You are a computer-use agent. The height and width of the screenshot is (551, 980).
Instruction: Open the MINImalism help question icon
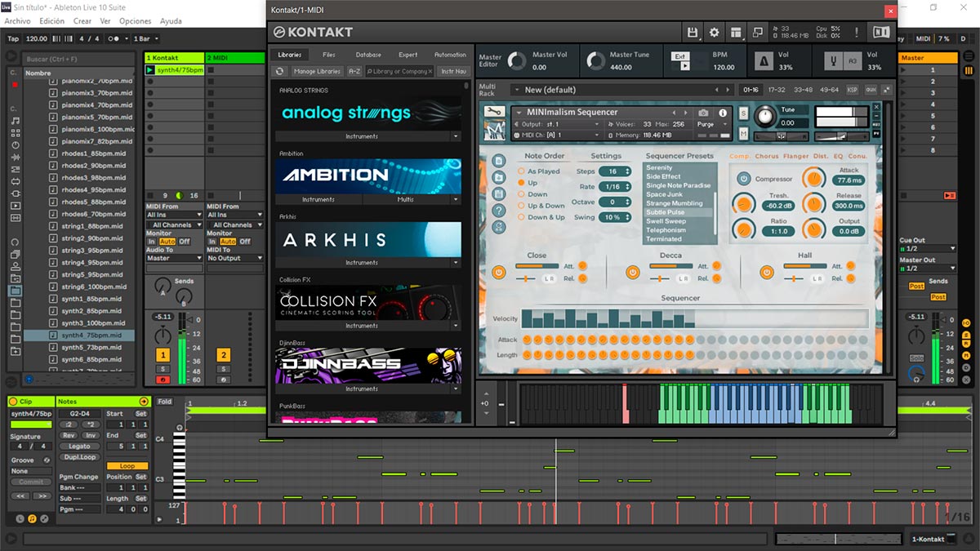pyautogui.click(x=498, y=210)
